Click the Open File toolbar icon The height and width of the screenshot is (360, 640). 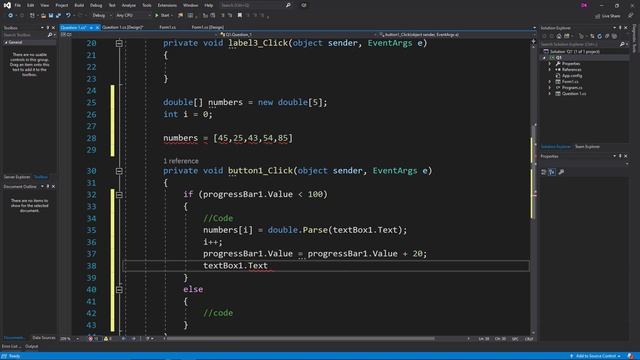tap(43, 16)
